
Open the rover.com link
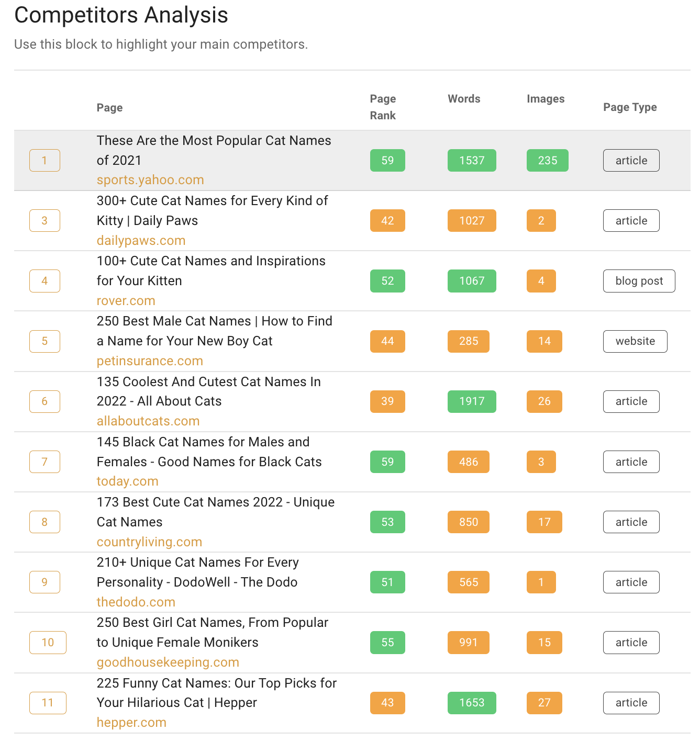click(126, 300)
